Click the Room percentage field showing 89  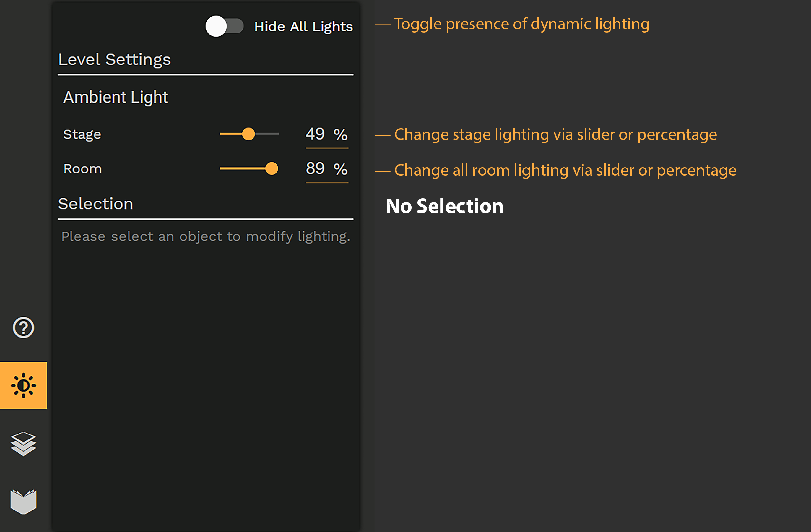click(315, 168)
